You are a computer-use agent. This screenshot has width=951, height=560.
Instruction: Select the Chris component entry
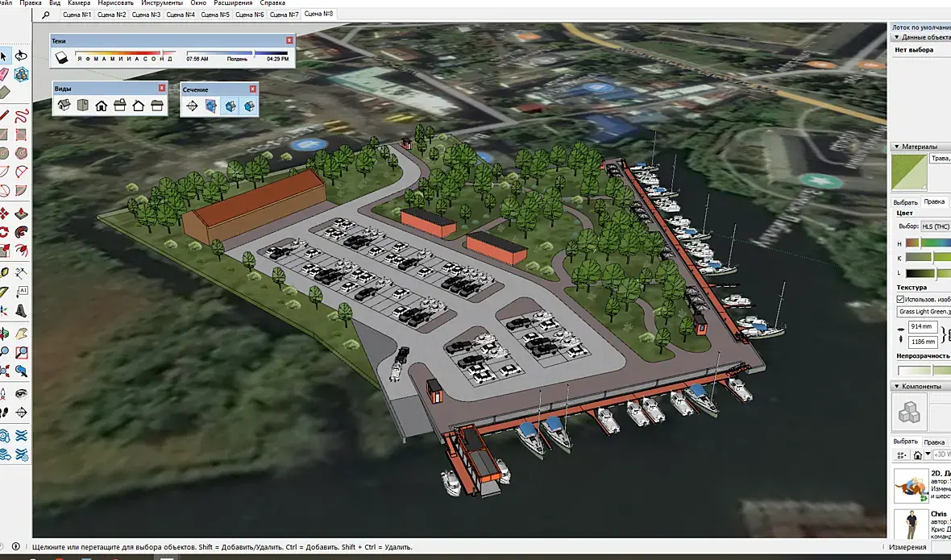[922, 523]
